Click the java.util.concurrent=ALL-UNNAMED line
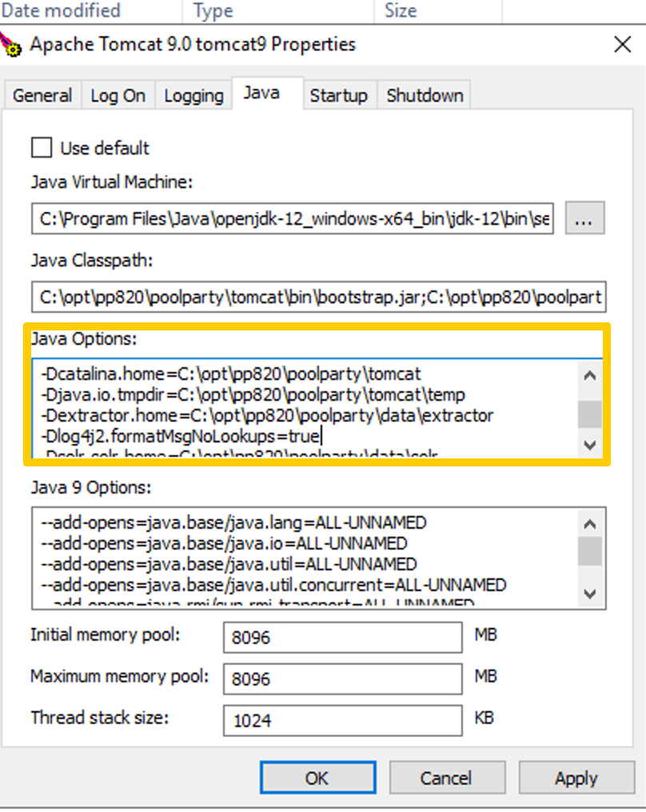 pos(273,585)
